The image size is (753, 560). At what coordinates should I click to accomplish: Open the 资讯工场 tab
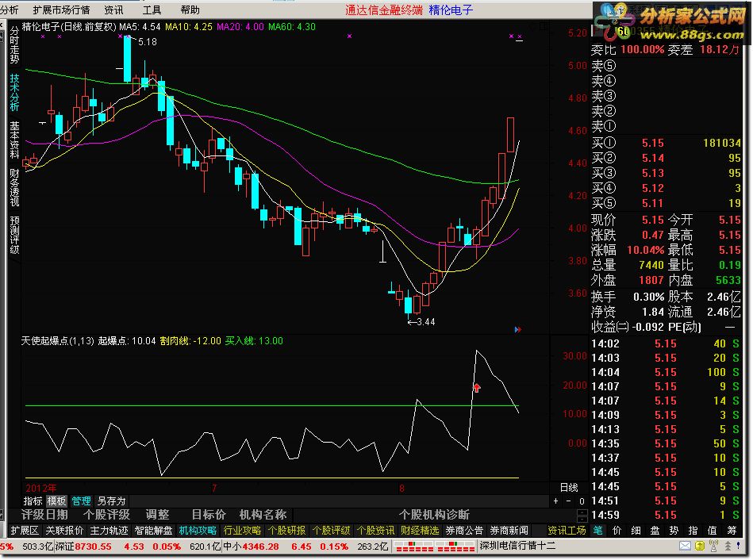pos(567,531)
